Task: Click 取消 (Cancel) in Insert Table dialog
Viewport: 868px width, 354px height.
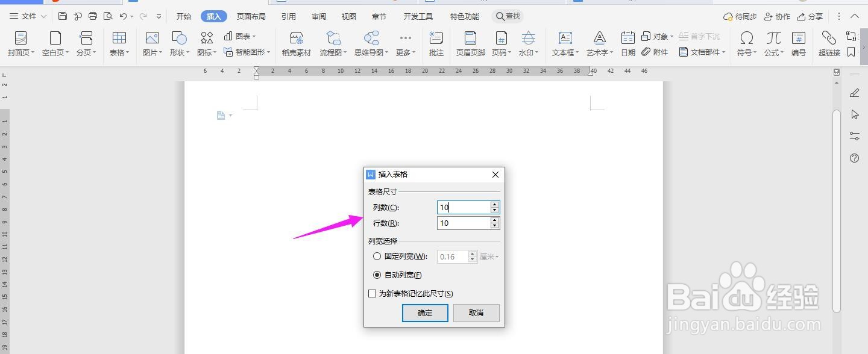Action: coord(476,313)
